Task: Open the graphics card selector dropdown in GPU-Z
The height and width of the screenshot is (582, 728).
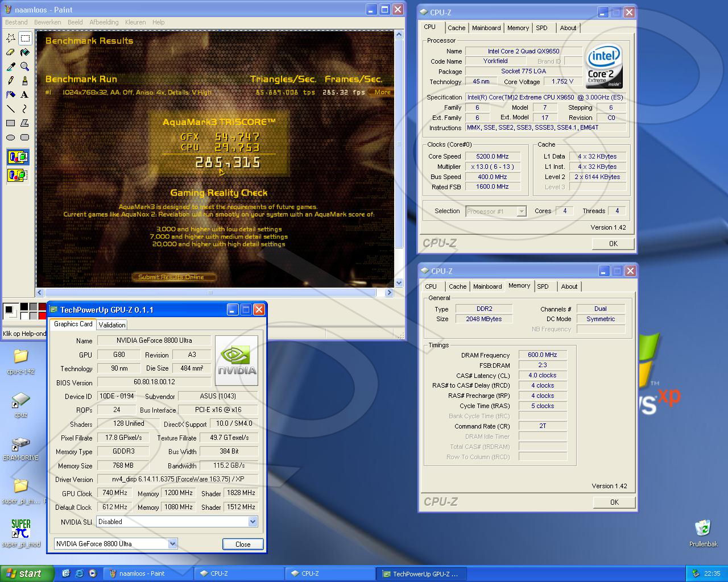Action: (172, 544)
